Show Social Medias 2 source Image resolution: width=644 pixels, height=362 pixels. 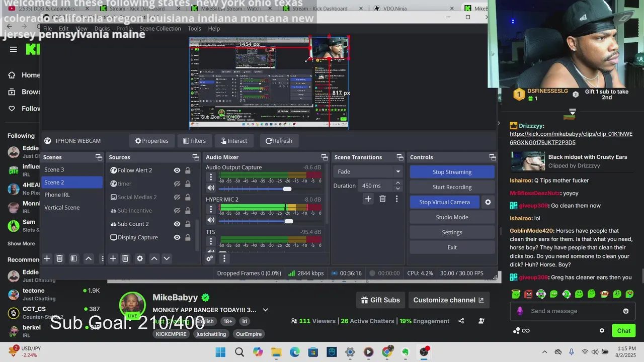point(177,197)
